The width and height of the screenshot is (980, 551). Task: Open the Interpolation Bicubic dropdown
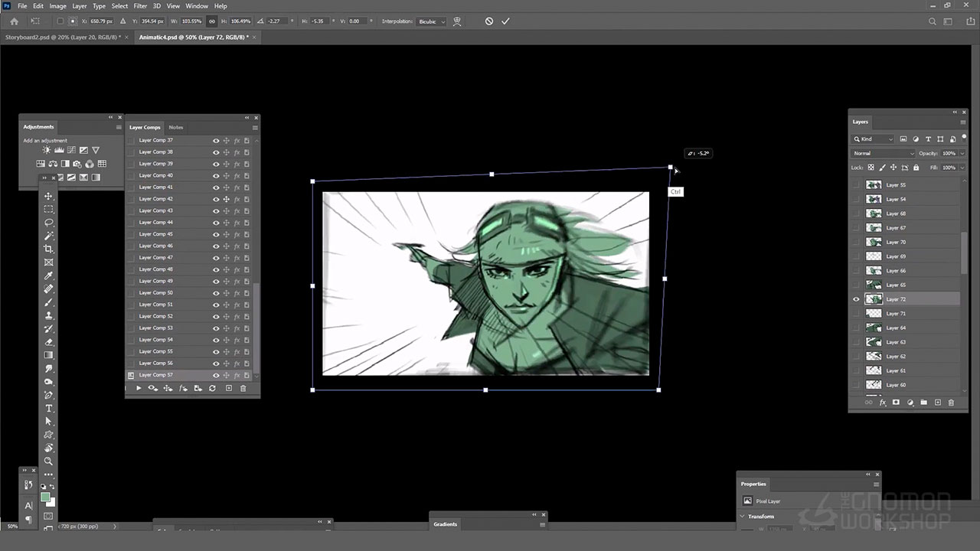432,21
